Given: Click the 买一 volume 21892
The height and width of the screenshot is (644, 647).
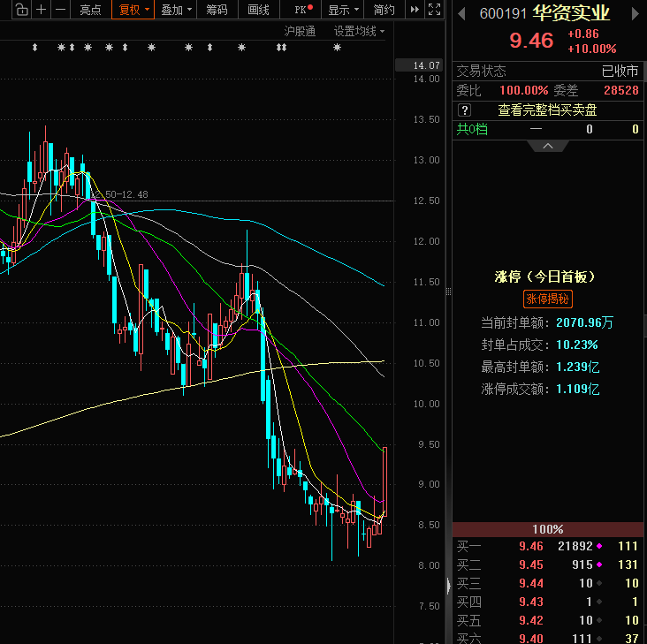Looking at the screenshot, I should [575, 546].
